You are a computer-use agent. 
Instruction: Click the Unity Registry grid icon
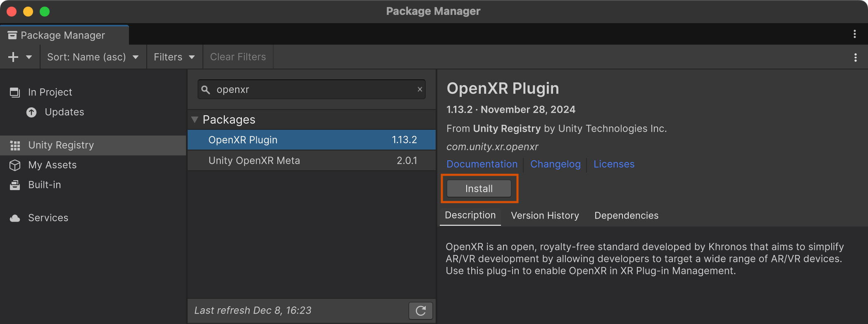point(15,145)
